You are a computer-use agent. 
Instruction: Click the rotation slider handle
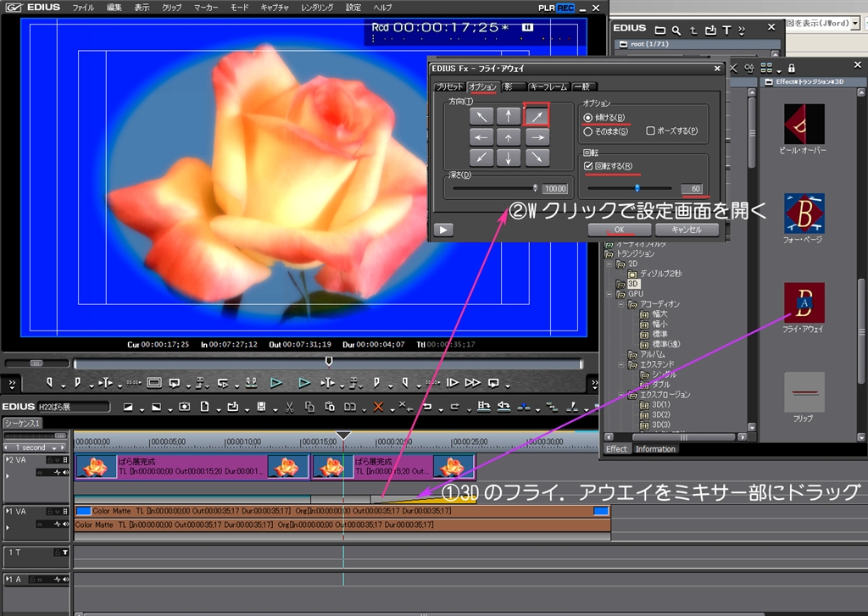pyautogui.click(x=637, y=188)
